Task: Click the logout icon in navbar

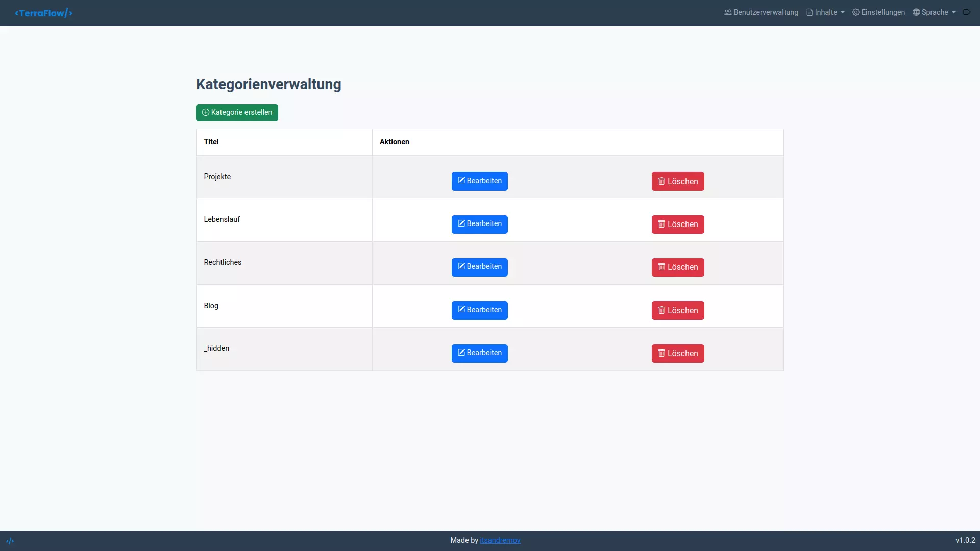Action: point(967,12)
